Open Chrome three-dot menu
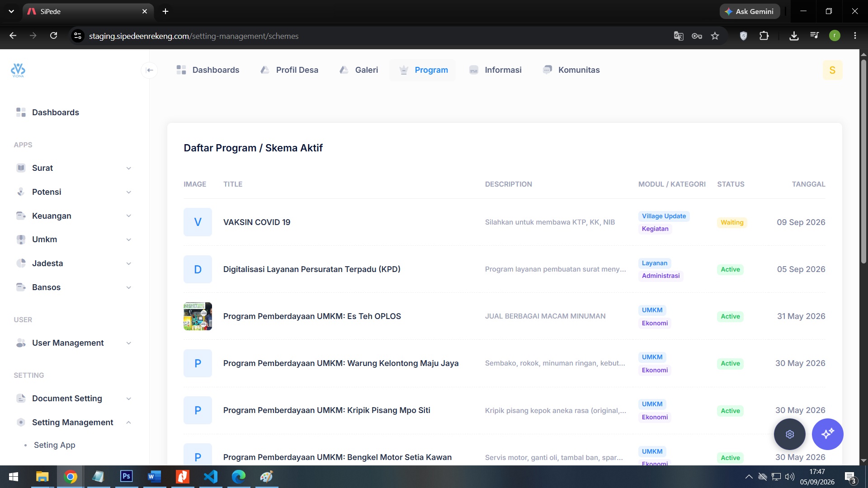The image size is (868, 488). click(855, 36)
